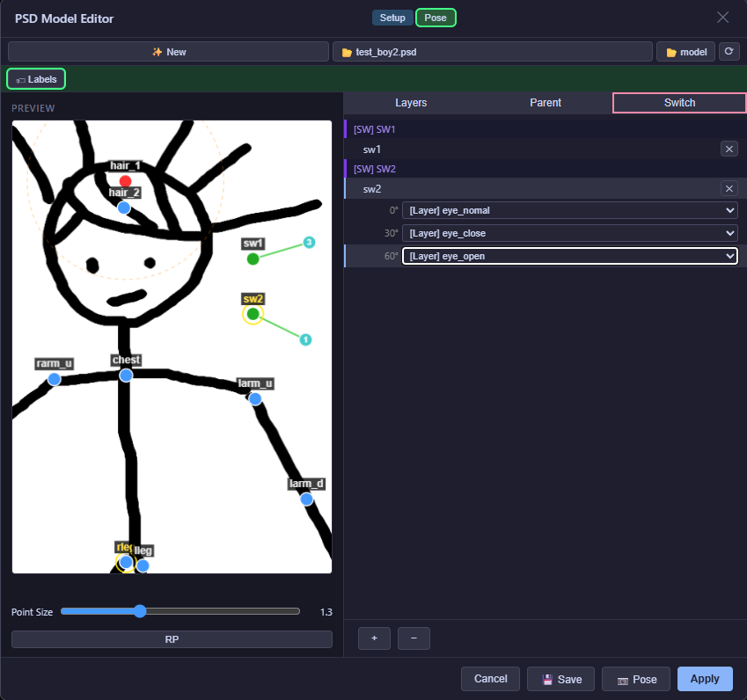Click the 1.3 point size value
The image size is (747, 700).
(x=326, y=612)
